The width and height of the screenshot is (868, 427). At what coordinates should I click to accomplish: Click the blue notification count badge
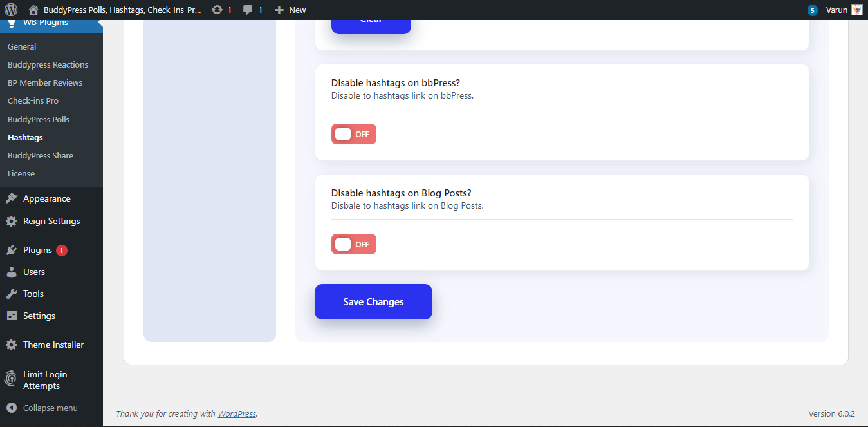click(813, 10)
